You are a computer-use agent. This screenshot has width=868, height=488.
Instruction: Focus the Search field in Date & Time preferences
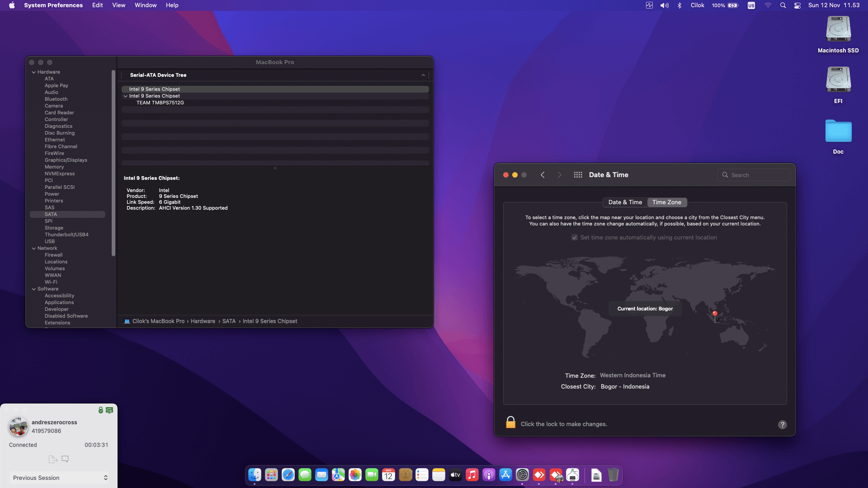click(754, 175)
